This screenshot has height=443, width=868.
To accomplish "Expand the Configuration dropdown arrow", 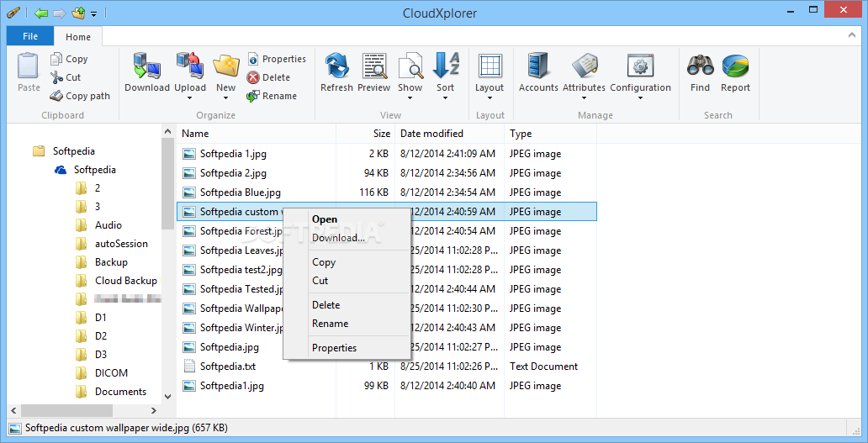I will (x=640, y=98).
